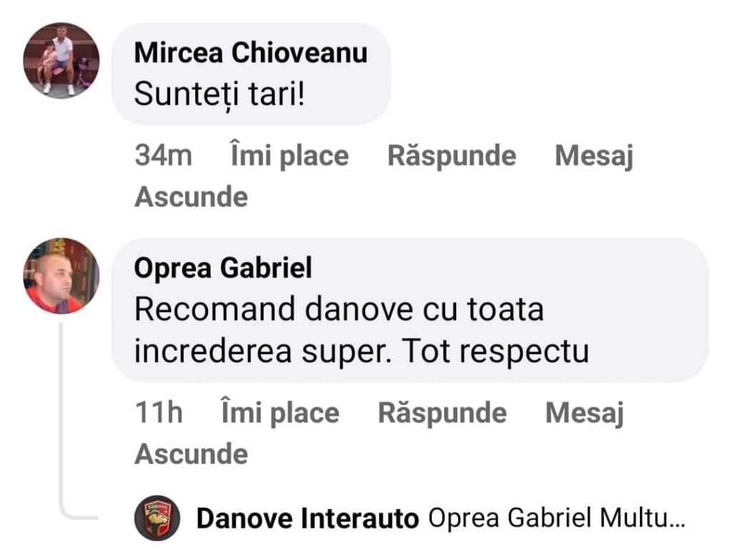Viewport: 732px width, 560px height.
Task: Click the Danove Interauto logo avatar
Action: point(157,518)
